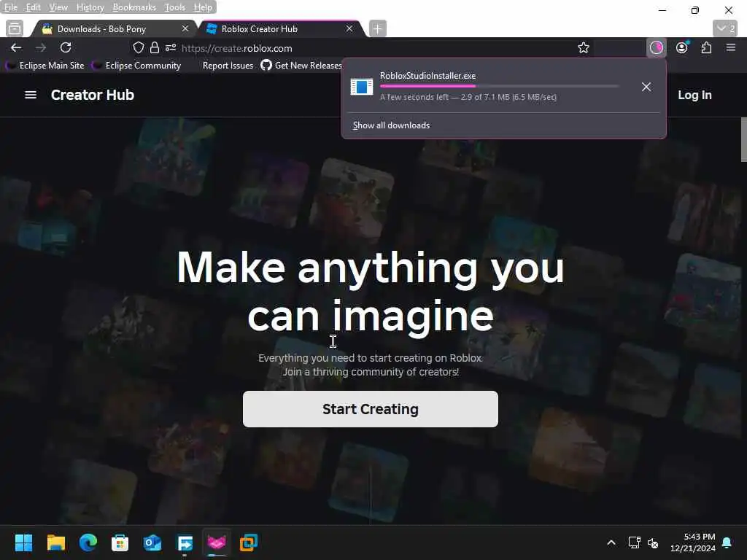Open the muted volume tray icon
The image size is (747, 560).
coord(653,542)
